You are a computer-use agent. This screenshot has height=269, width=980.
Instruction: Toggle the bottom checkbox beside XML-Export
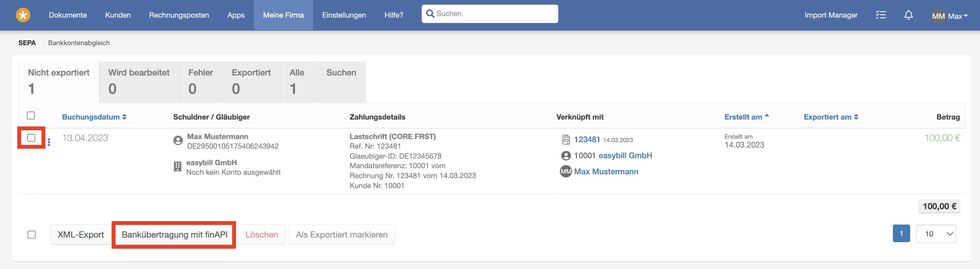32,235
